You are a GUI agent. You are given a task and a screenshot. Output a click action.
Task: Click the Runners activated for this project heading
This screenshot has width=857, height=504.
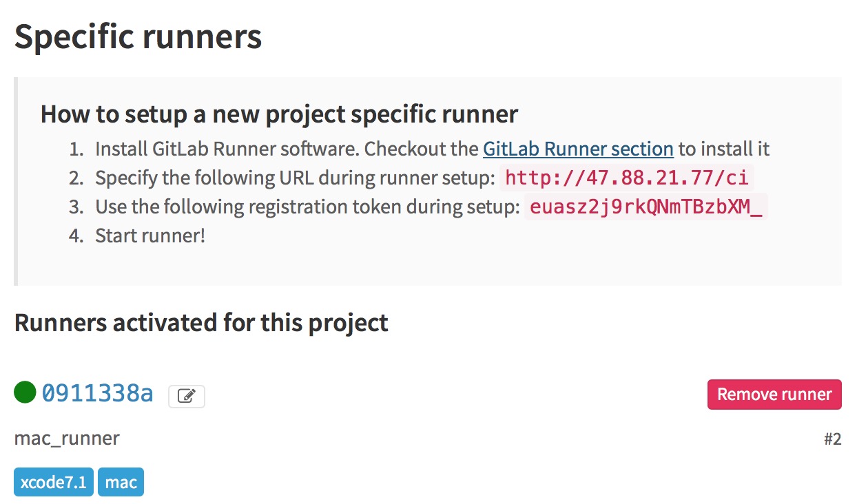tap(201, 322)
